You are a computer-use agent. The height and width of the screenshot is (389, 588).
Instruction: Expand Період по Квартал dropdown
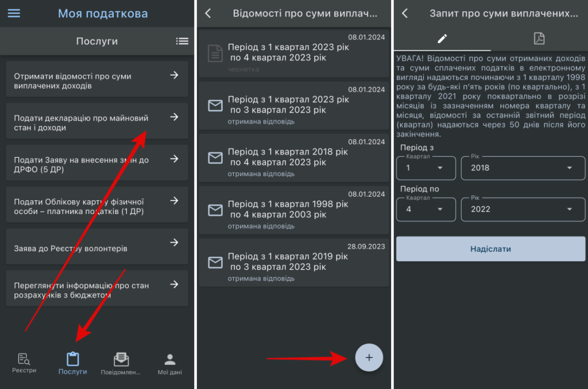click(x=426, y=209)
